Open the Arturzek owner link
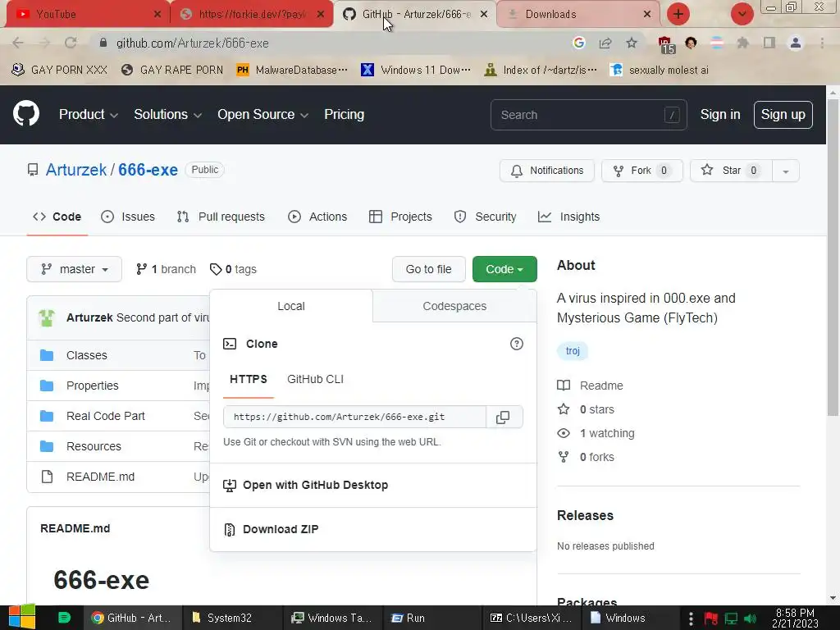The image size is (840, 630). click(x=76, y=170)
